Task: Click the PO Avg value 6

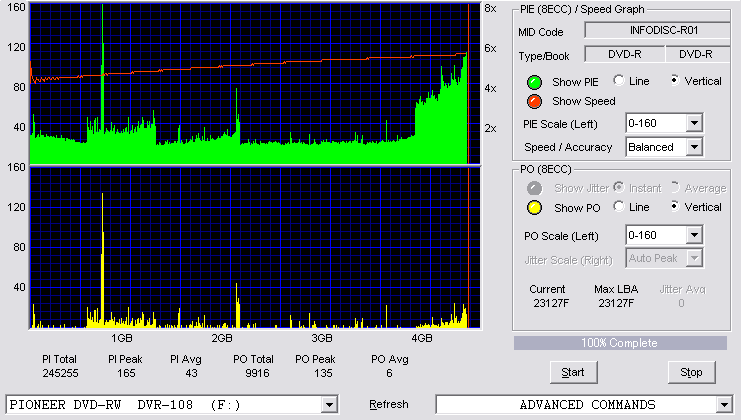Action: pos(389,373)
